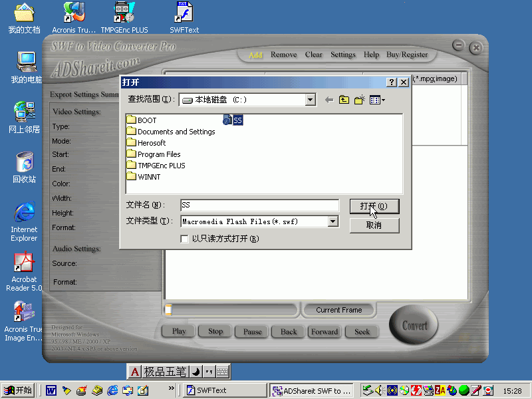Image resolution: width=532 pixels, height=399 pixels.
Task: Click the Open (打开) button
Action: tap(374, 206)
